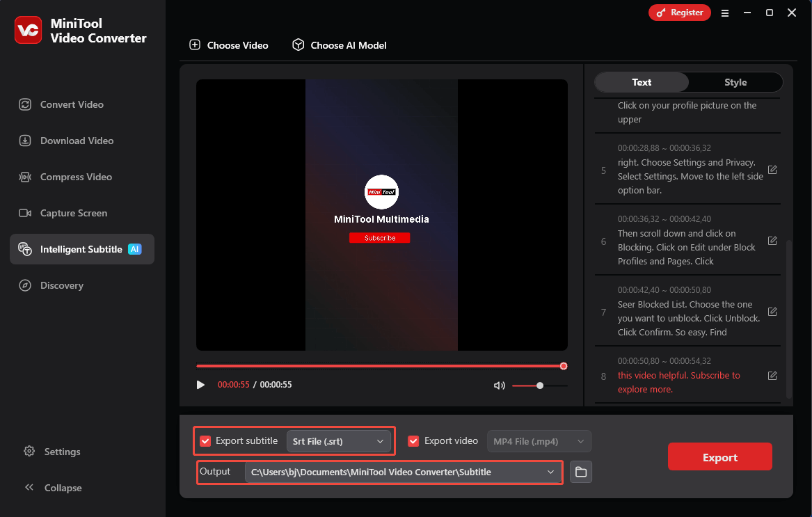Viewport: 812px width, 517px height.
Task: Click the subtitle list scrollbar
Action: pos(789,319)
